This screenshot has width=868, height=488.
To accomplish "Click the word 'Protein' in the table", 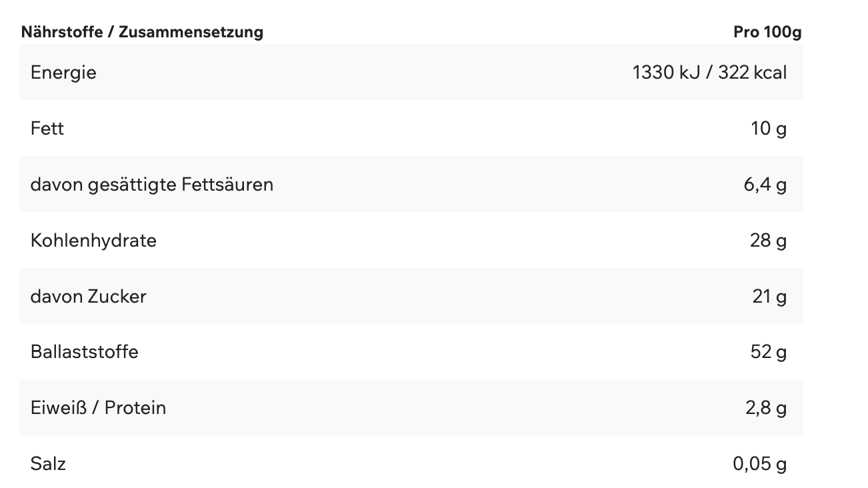I will point(135,407).
